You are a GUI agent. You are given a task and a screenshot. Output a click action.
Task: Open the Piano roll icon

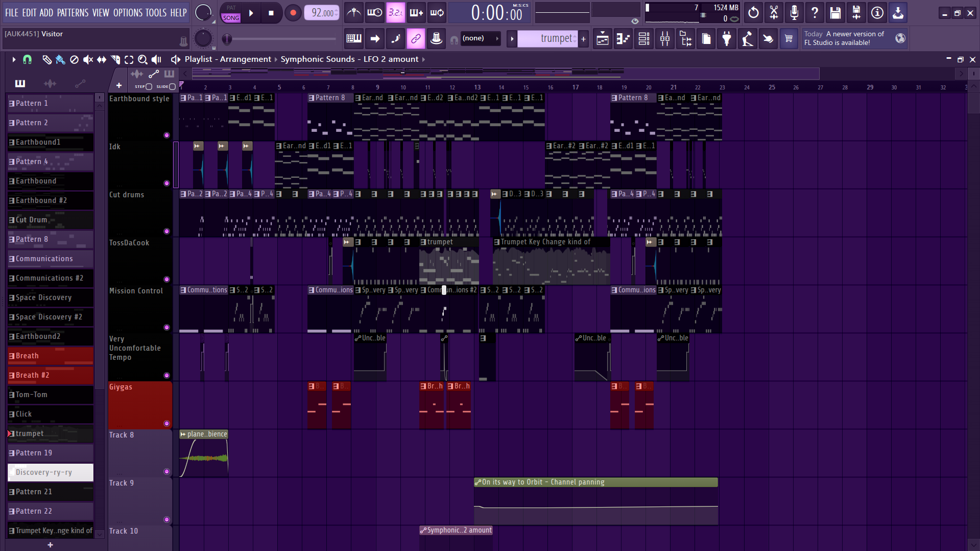click(x=624, y=38)
